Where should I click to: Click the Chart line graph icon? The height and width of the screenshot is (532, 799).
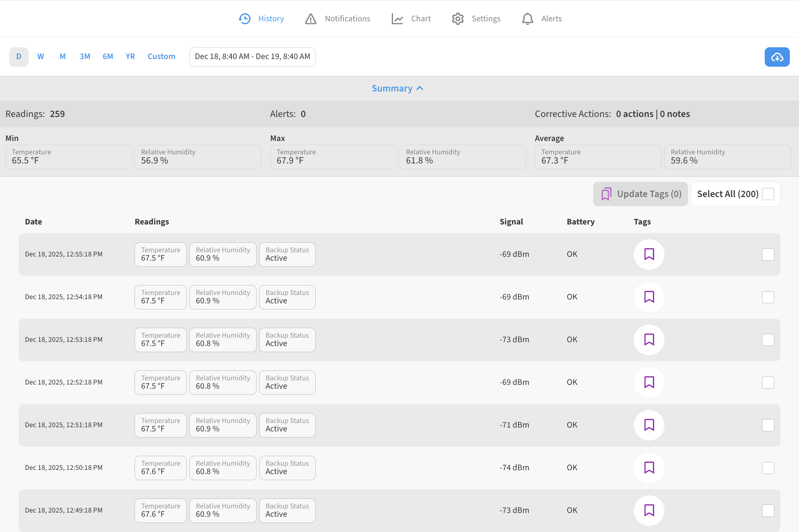click(397, 19)
